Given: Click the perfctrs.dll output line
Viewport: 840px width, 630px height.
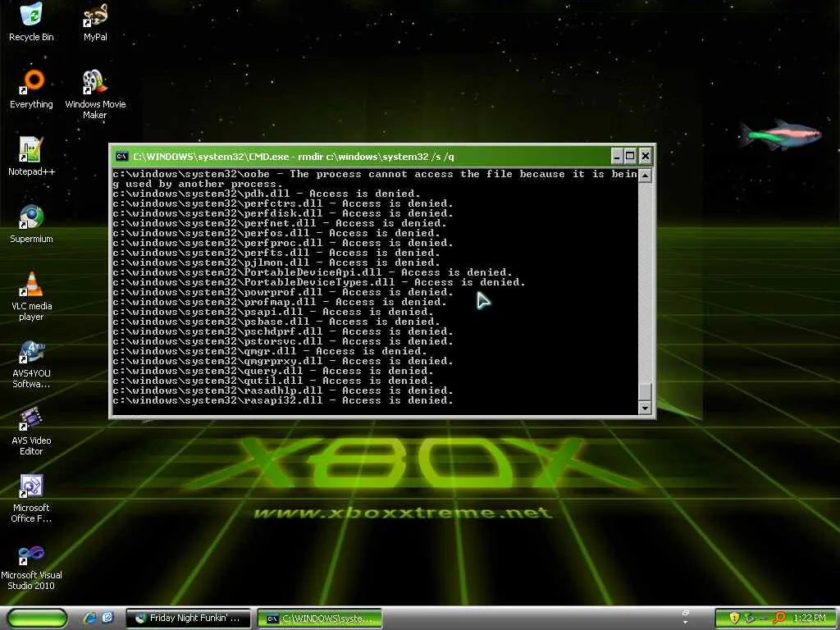Looking at the screenshot, I should tap(283, 203).
